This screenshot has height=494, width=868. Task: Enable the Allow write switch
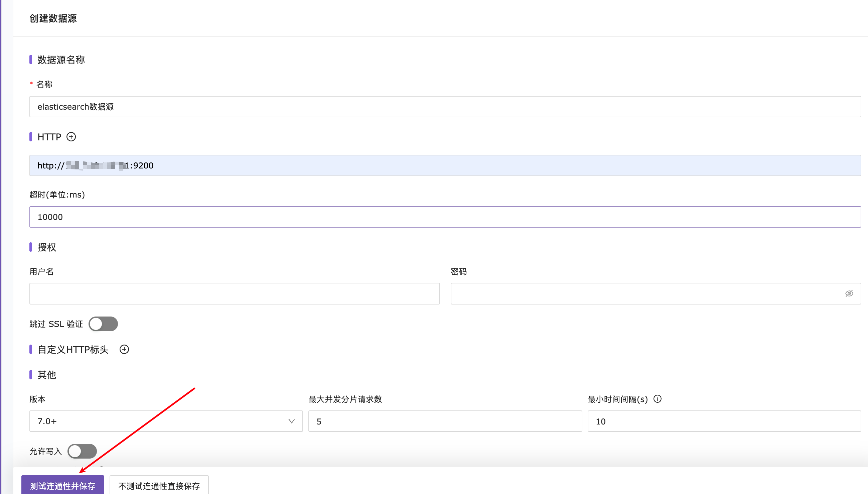[x=82, y=451]
